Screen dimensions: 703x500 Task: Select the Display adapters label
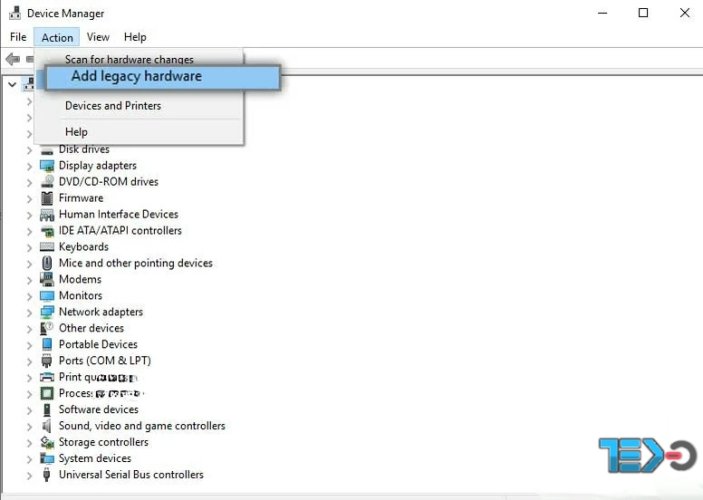click(x=98, y=165)
